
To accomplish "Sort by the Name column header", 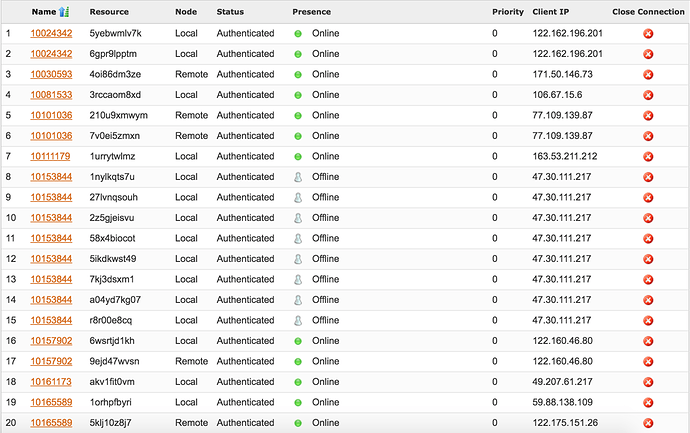I will [x=44, y=12].
